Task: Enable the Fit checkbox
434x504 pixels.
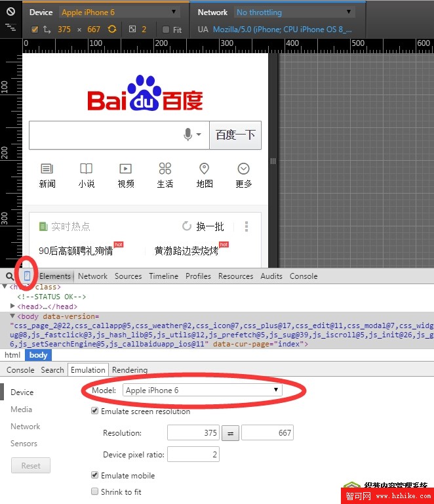Action: pyautogui.click(x=166, y=30)
